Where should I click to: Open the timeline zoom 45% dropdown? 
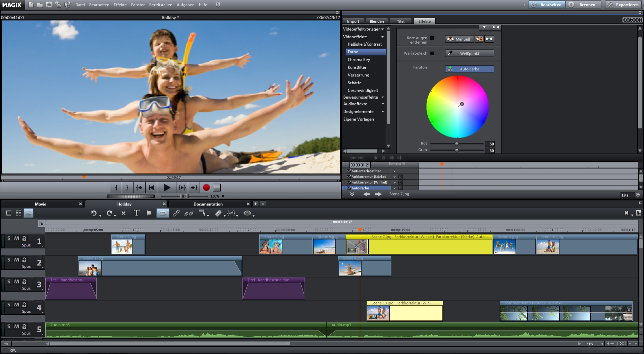(602, 344)
